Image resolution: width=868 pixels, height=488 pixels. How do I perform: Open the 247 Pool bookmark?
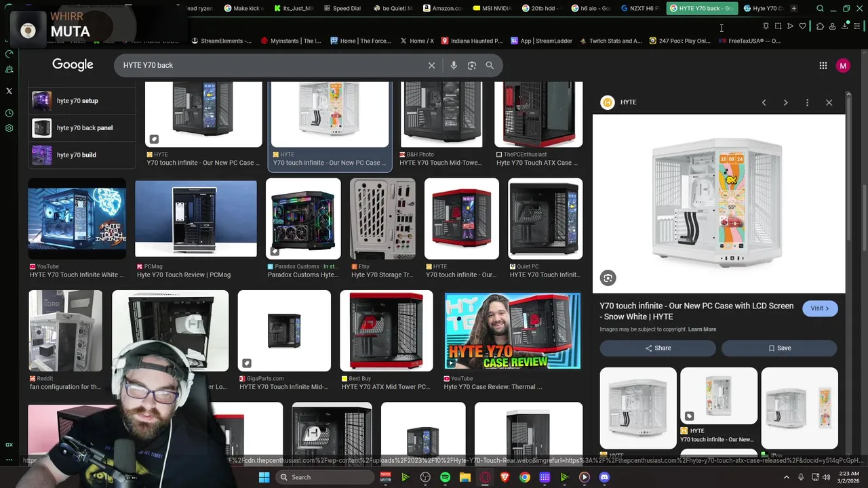pos(679,41)
